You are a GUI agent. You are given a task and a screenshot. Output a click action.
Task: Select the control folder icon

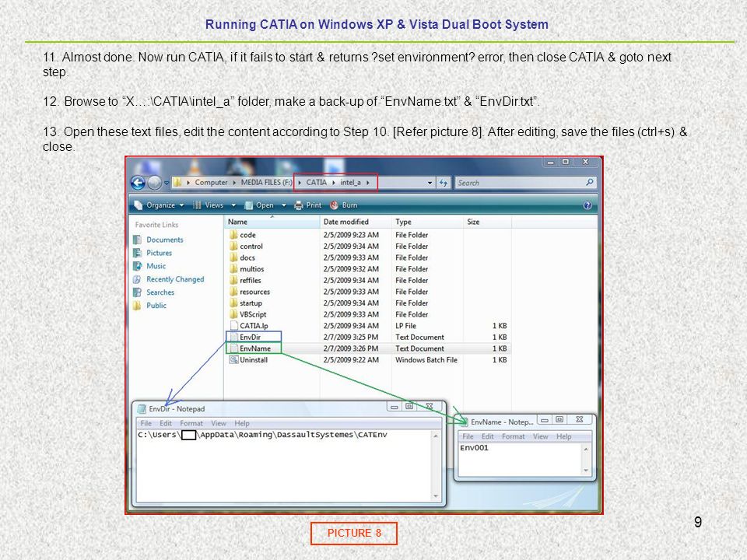(x=233, y=247)
